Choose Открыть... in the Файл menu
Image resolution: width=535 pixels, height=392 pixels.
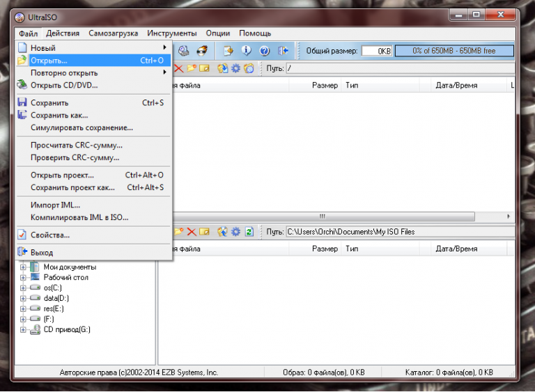click(93, 61)
